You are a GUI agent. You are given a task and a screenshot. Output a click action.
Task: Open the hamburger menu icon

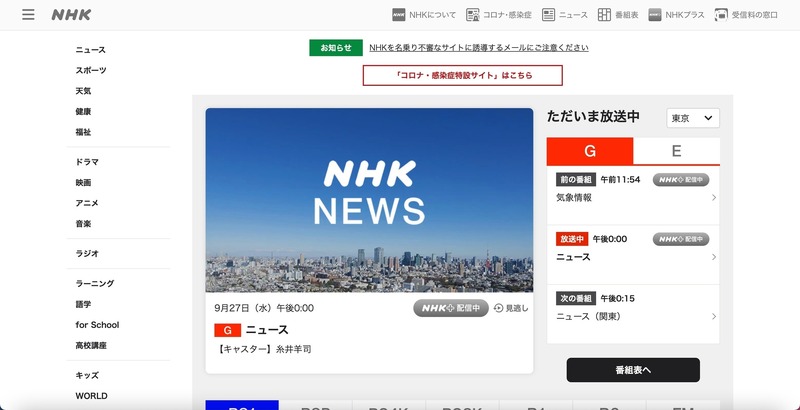click(x=28, y=15)
